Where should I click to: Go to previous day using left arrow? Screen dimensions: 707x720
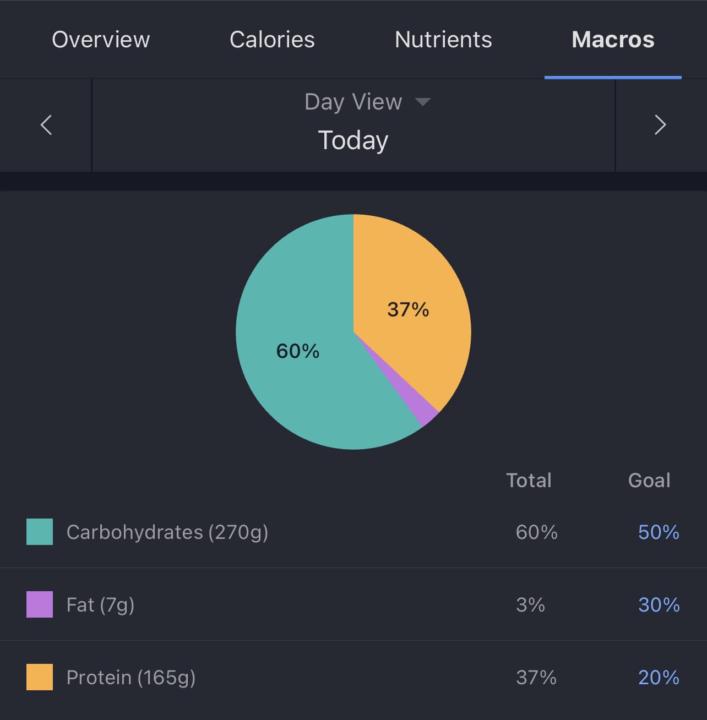(45, 125)
